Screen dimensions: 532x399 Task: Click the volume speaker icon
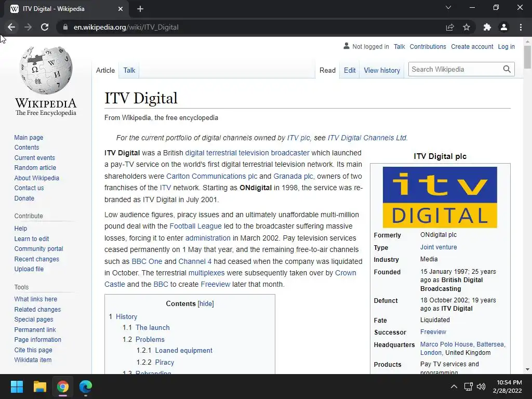[481, 387]
